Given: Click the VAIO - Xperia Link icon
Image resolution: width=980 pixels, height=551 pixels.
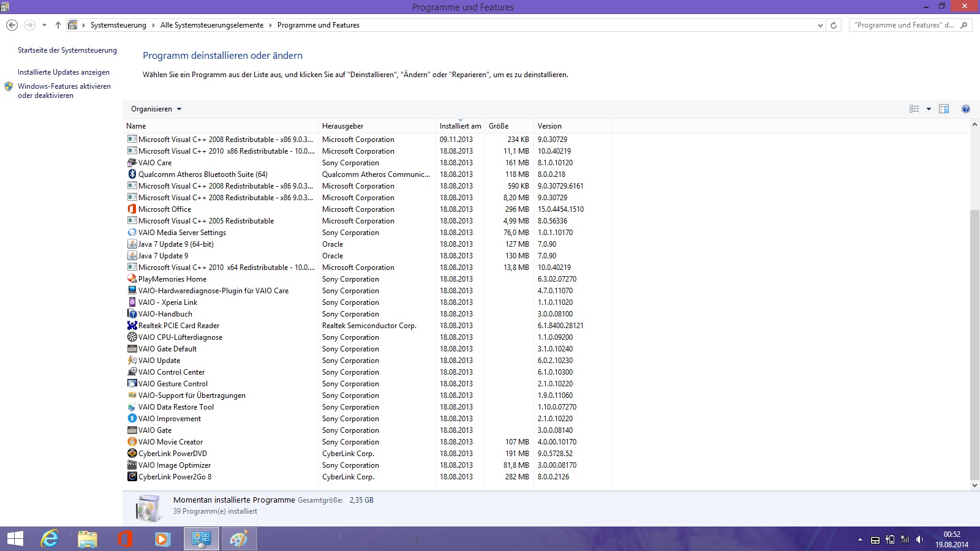Looking at the screenshot, I should [x=132, y=302].
